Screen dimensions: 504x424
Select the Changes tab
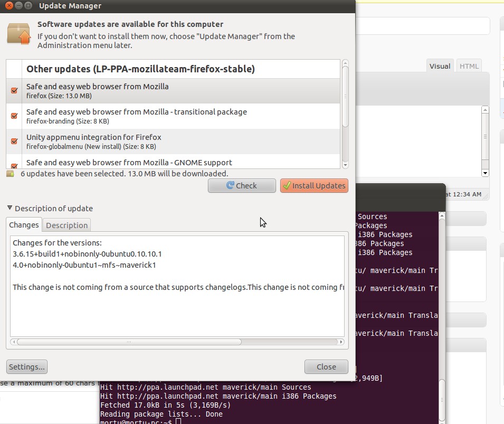pos(24,224)
